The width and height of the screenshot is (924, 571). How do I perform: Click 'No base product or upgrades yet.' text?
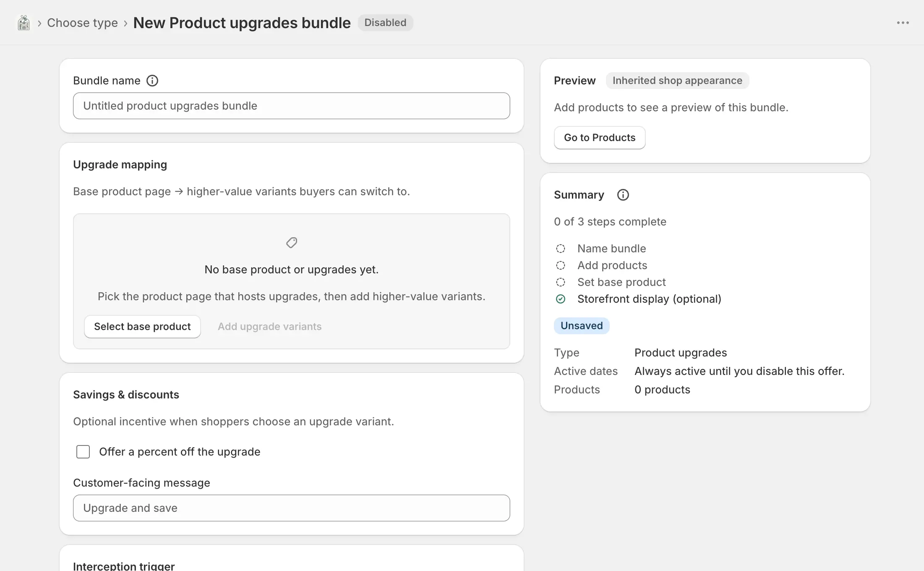(292, 270)
